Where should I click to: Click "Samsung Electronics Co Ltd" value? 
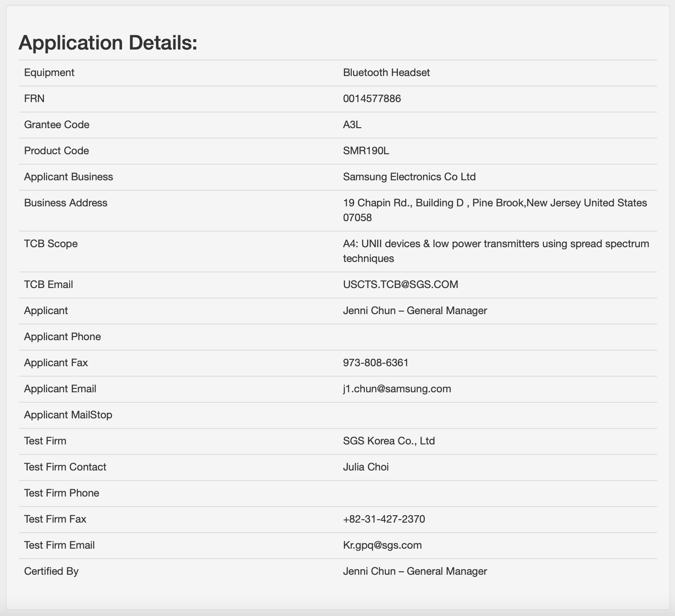pos(409,177)
